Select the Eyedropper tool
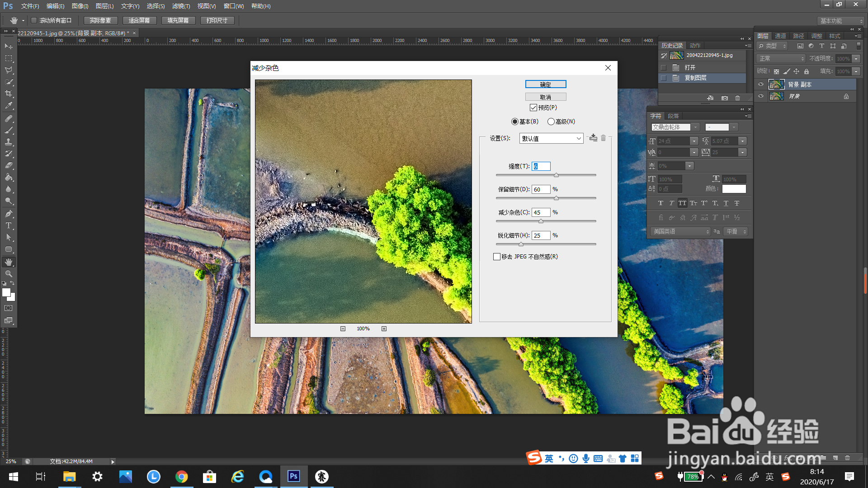The height and width of the screenshot is (488, 868). [x=9, y=106]
